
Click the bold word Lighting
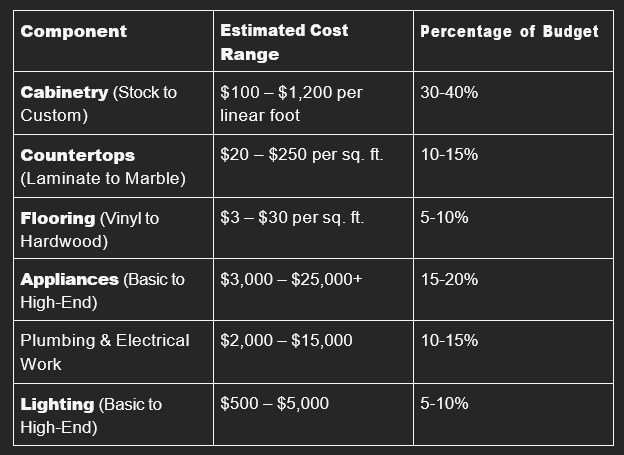pyautogui.click(x=57, y=403)
